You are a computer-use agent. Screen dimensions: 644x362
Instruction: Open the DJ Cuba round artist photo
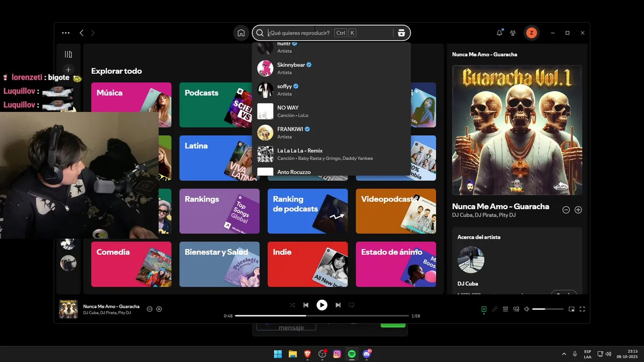click(471, 259)
